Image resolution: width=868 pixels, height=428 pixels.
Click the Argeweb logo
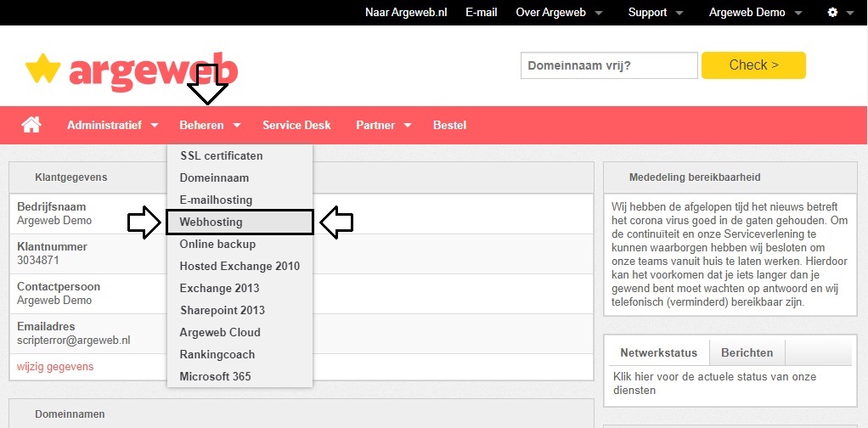(132, 72)
